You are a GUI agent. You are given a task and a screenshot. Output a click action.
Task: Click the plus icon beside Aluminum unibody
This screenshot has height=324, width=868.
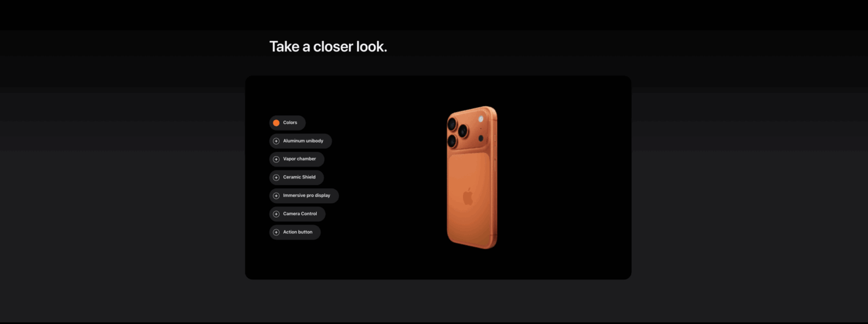coord(277,141)
